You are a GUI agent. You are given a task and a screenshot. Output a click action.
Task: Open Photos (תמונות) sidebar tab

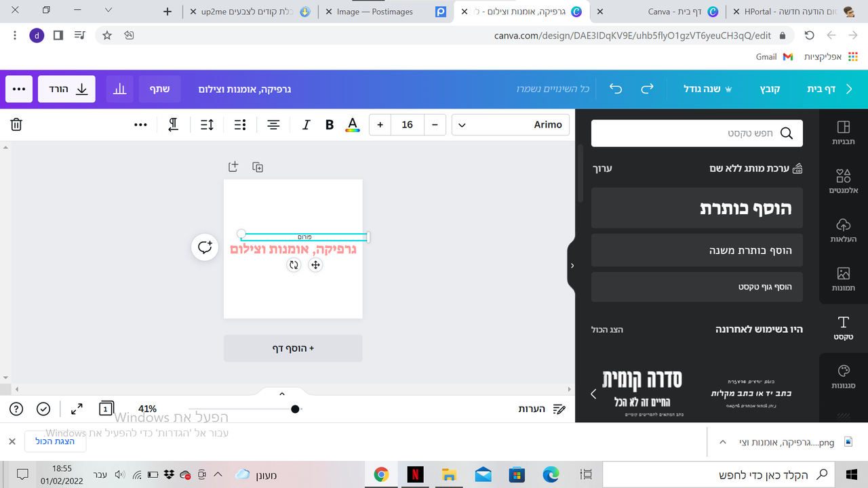pyautogui.click(x=844, y=279)
